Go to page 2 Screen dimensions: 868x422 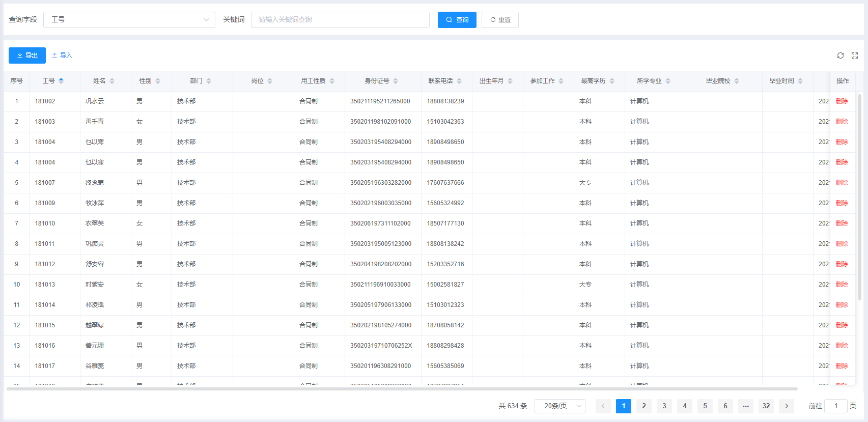click(x=644, y=406)
